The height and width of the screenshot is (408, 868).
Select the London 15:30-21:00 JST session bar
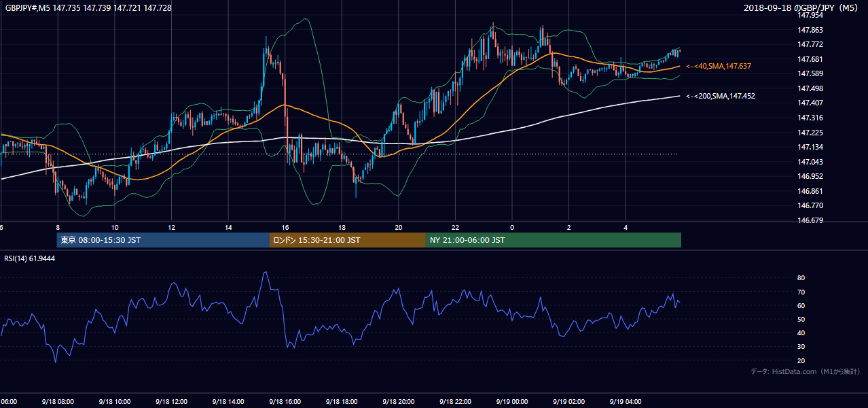pyautogui.click(x=348, y=240)
